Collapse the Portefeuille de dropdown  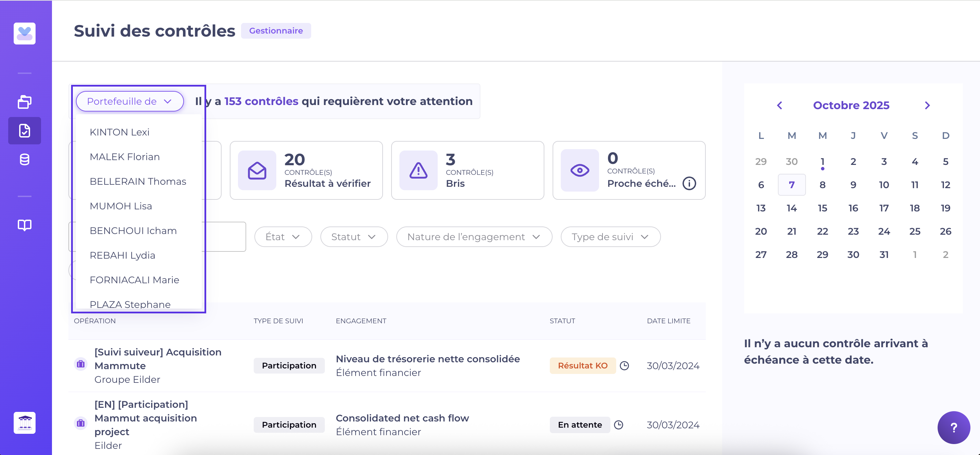point(130,101)
